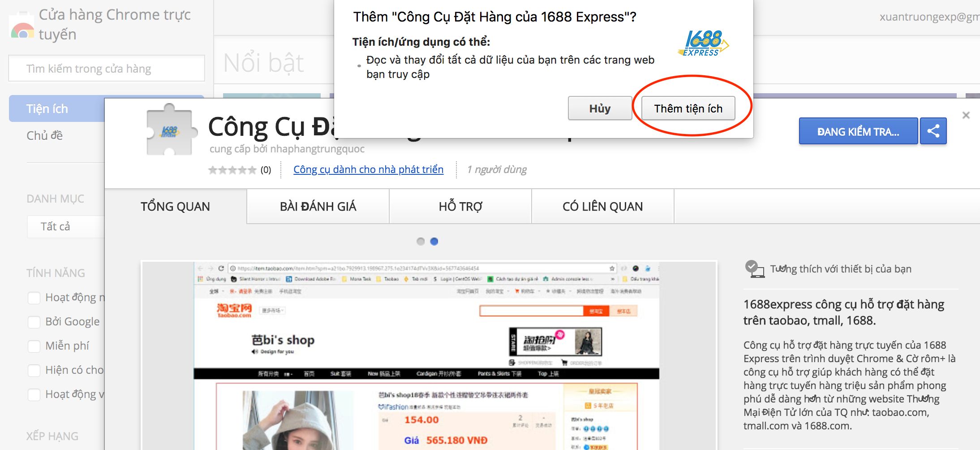Click the '1 người dùng' user count text
The image size is (980, 450).
tap(497, 169)
